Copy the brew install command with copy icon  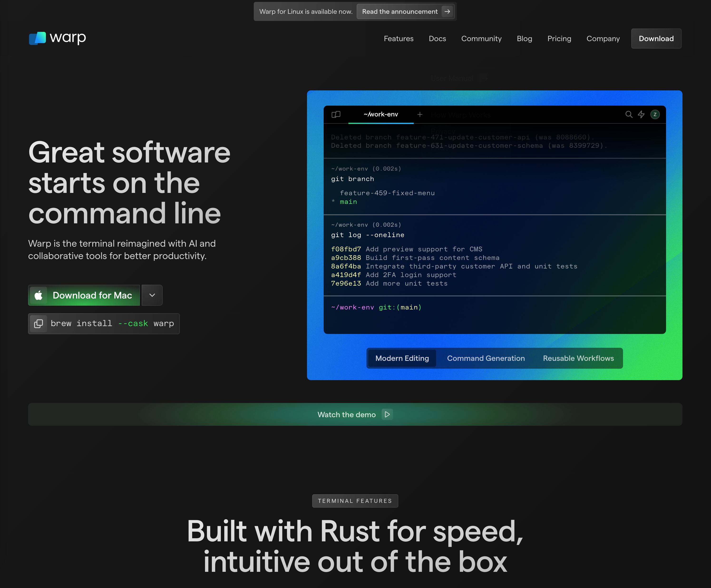click(39, 324)
